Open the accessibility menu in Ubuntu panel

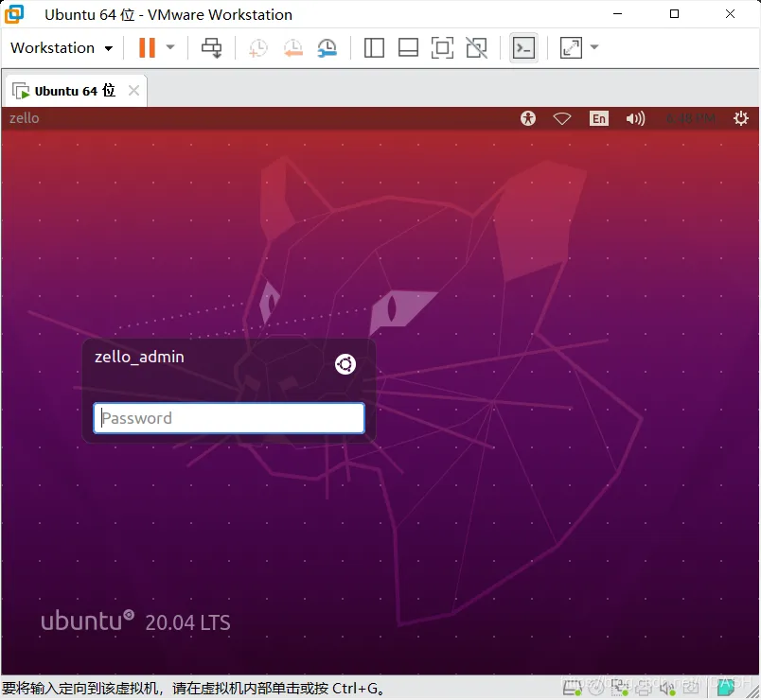pos(528,118)
